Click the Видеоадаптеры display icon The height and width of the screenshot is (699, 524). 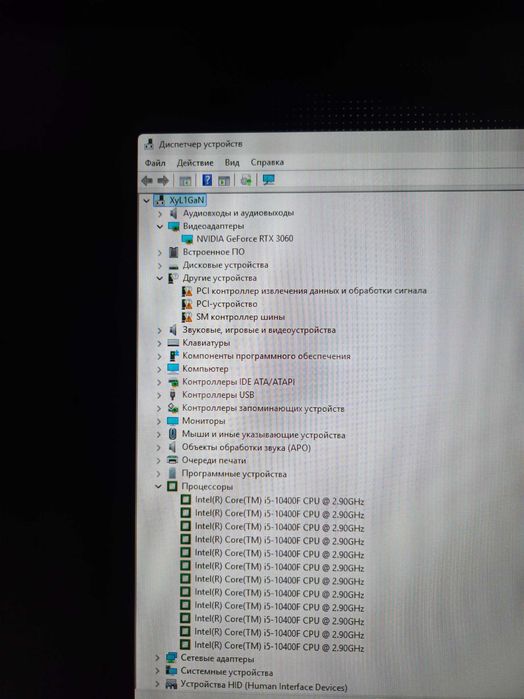point(173,226)
